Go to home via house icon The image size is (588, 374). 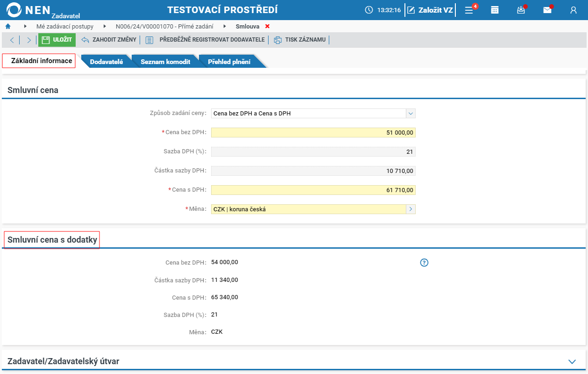tap(8, 26)
